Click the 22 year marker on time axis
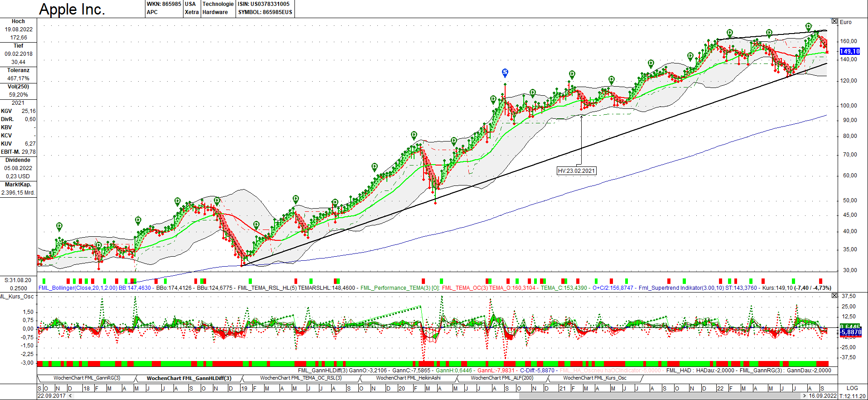 [x=720, y=389]
